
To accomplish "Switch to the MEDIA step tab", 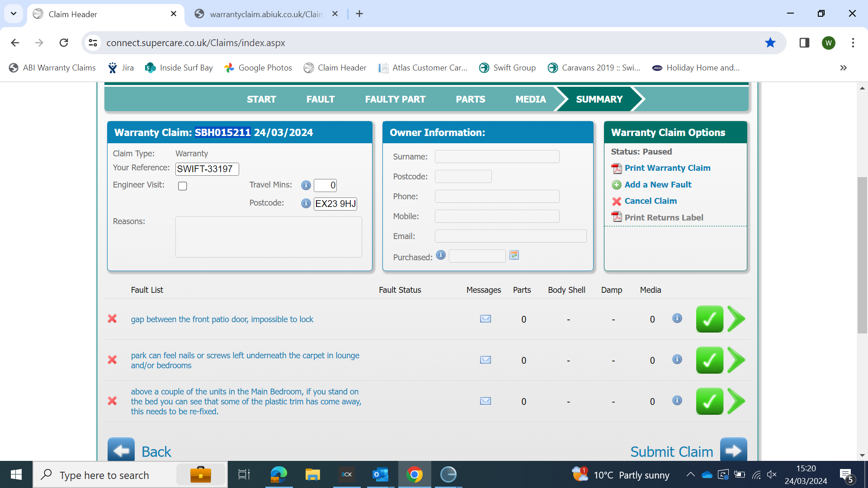I will 530,99.
